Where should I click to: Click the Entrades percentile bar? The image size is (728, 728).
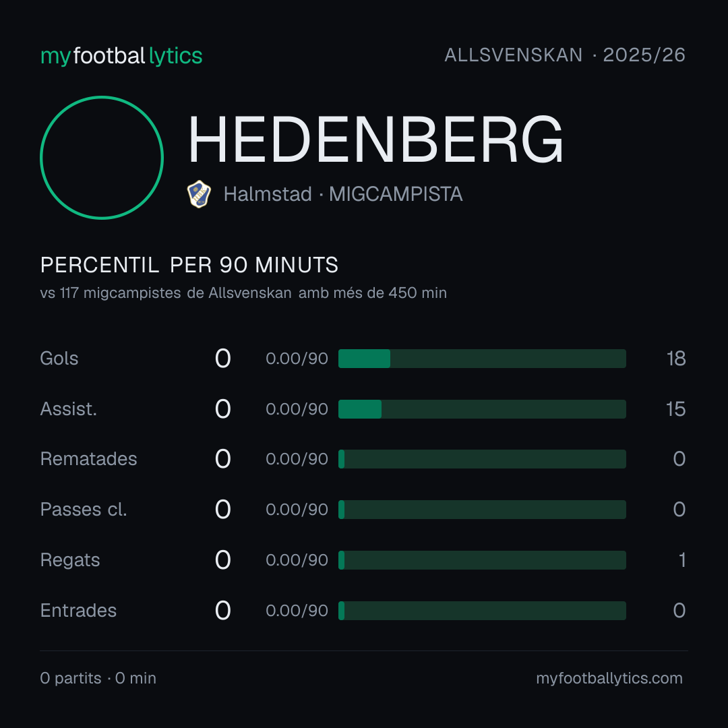point(482,611)
